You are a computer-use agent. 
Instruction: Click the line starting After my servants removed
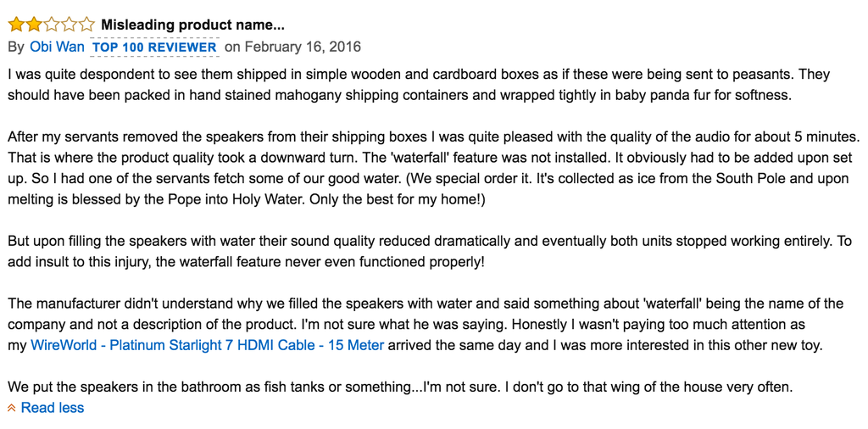click(x=434, y=135)
